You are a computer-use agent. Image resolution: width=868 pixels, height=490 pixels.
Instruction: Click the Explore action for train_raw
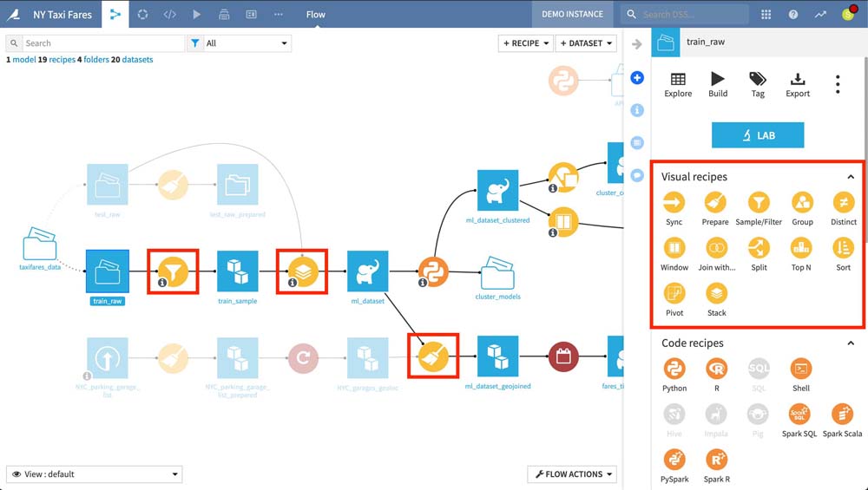pyautogui.click(x=678, y=85)
